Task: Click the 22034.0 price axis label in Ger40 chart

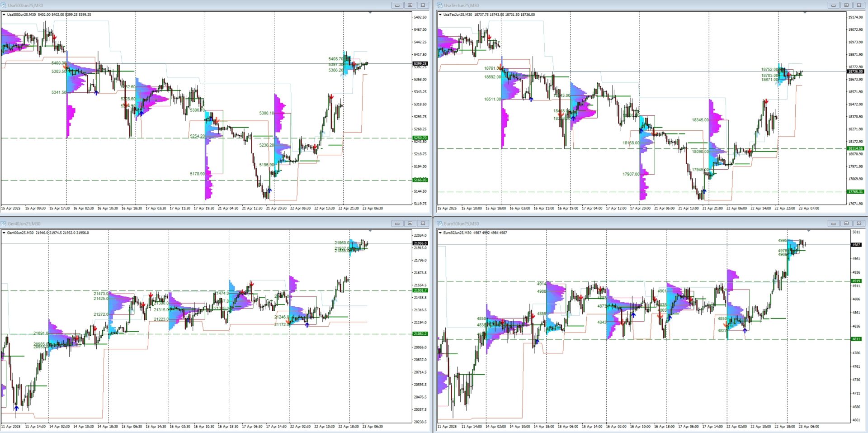Action: (x=420, y=235)
